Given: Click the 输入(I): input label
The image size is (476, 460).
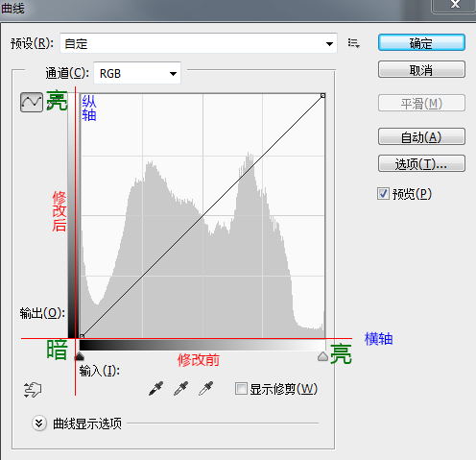Looking at the screenshot, I should point(100,372).
